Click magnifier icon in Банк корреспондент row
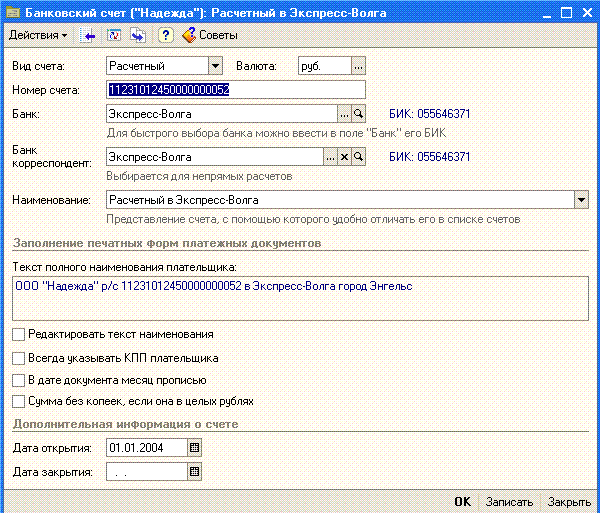 coord(359,157)
